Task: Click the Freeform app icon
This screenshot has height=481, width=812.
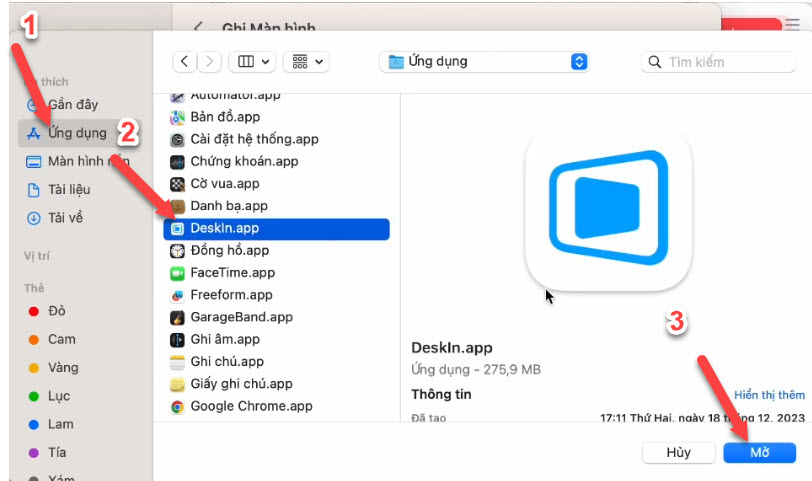Action: point(177,296)
